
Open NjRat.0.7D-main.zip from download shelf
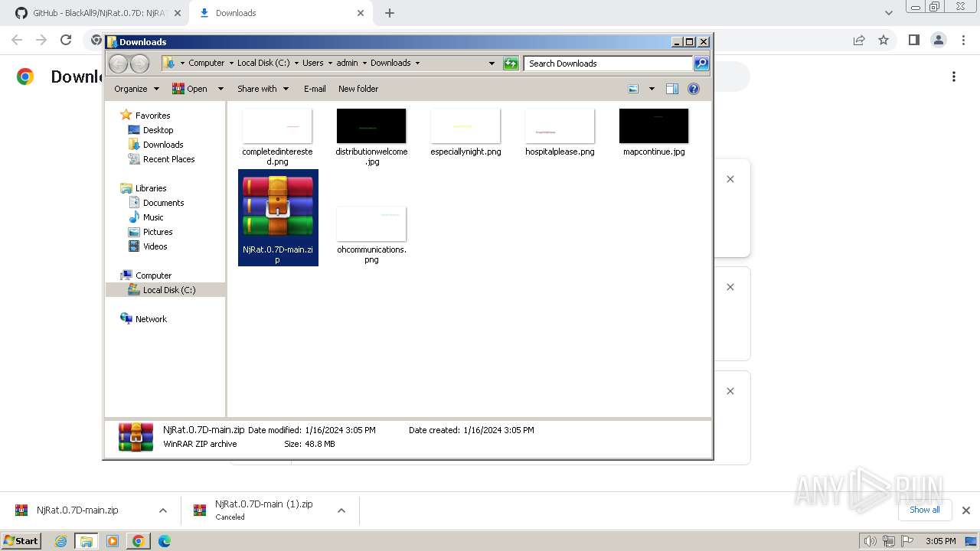point(77,510)
